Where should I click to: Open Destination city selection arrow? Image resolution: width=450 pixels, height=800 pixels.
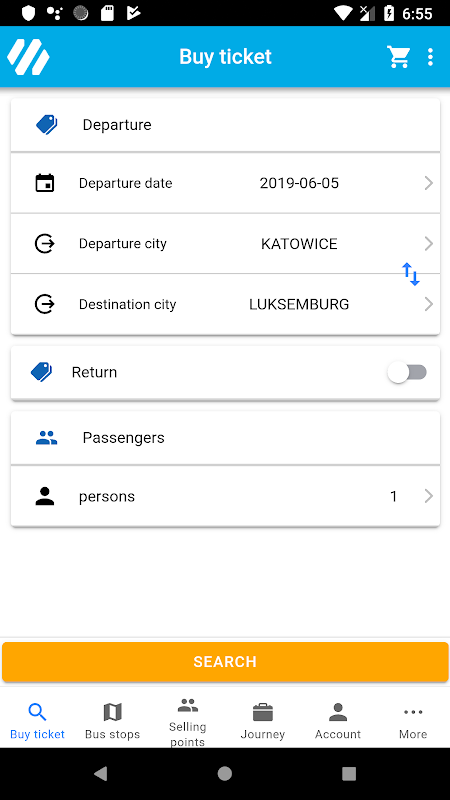[429, 305]
